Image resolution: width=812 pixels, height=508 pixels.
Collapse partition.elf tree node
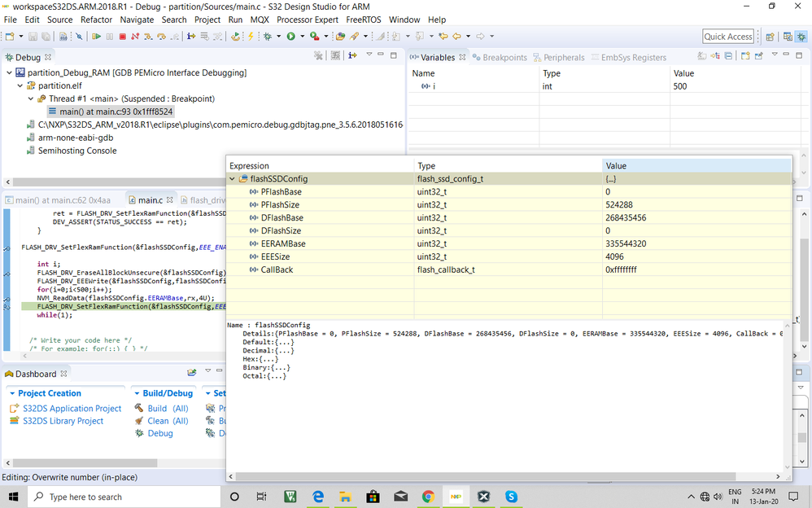click(20, 85)
